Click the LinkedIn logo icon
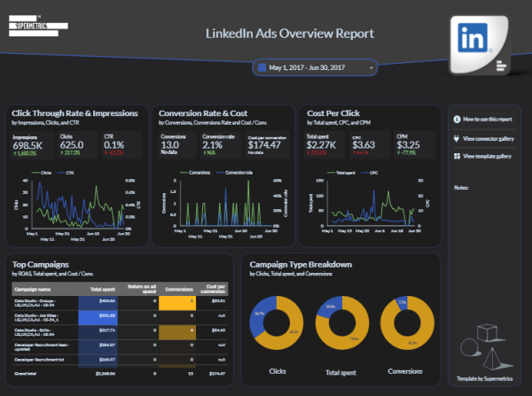 point(473,38)
